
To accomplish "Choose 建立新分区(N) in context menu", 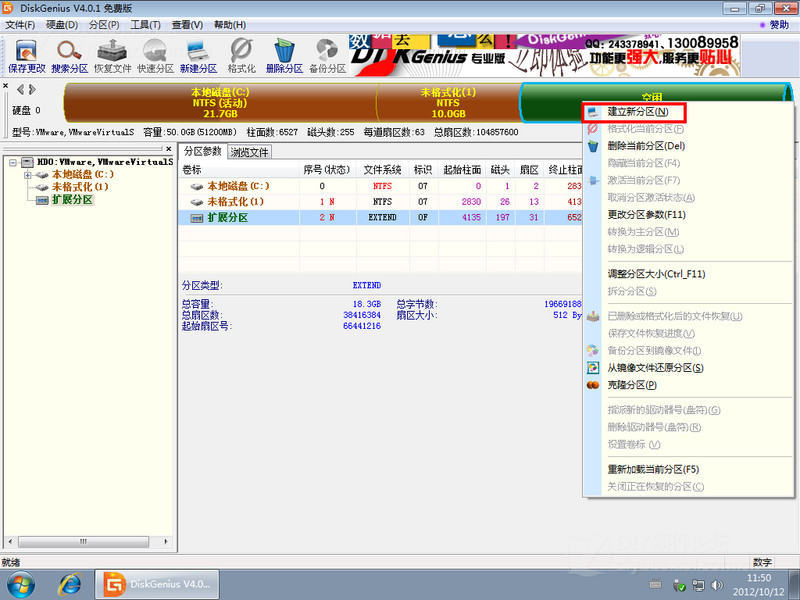I will (638, 111).
